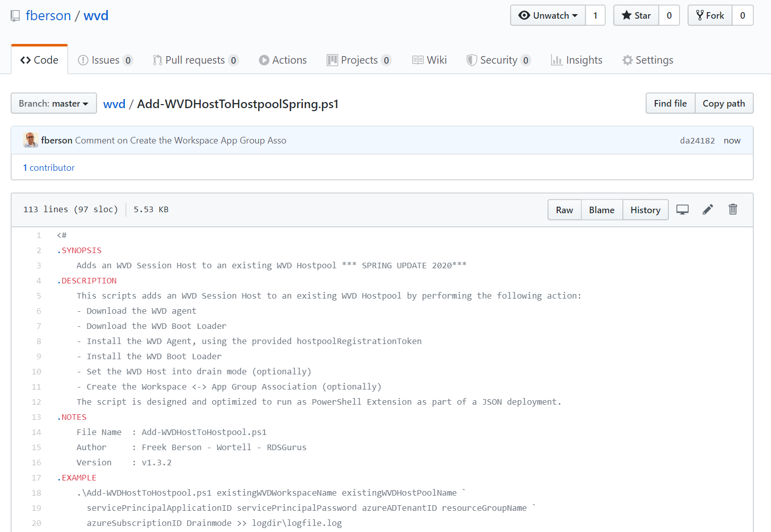Click the Find file button
The height and width of the screenshot is (532, 771).
tap(670, 103)
